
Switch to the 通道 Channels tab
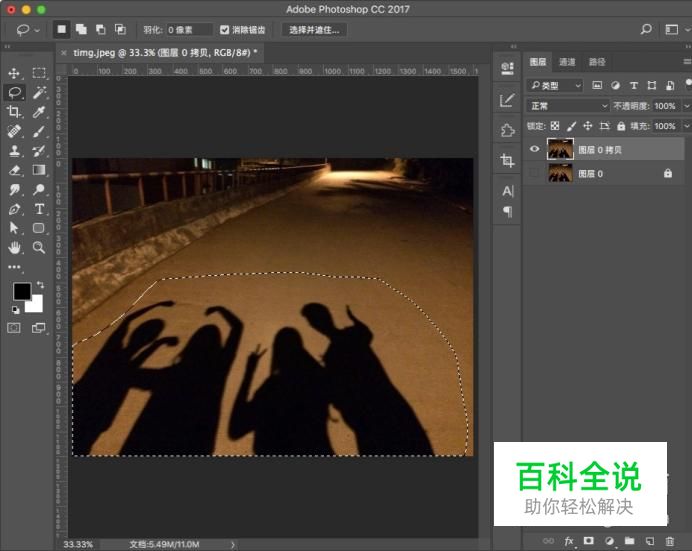click(567, 62)
